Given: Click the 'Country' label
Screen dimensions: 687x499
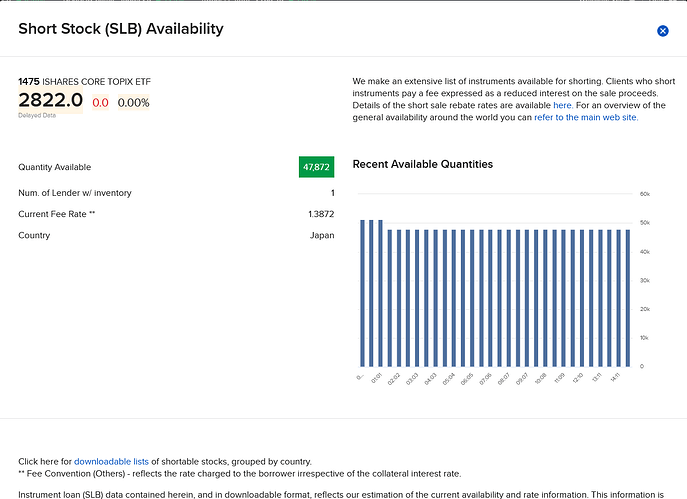Looking at the screenshot, I should [34, 235].
